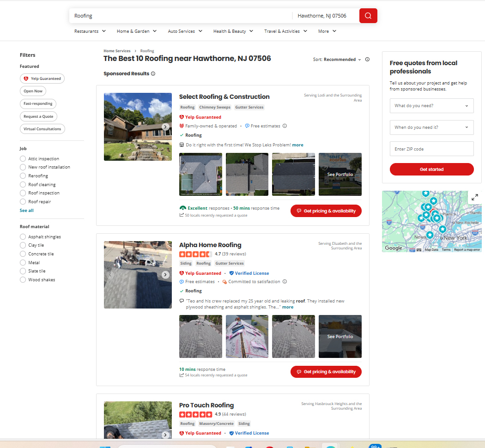Select the Roof cleaning filter
Viewport: 485px width, 448px height.
(23, 185)
